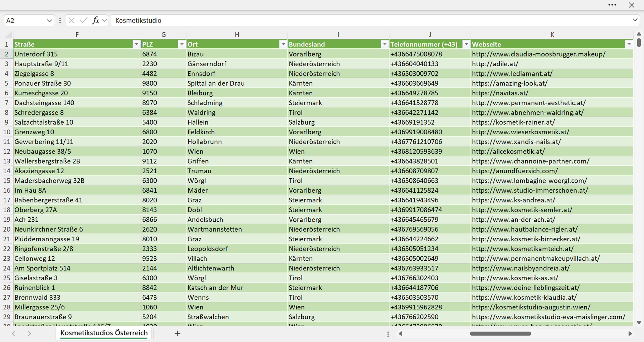This screenshot has width=644, height=342.
Task: Expand the Name Box dropdown arrow
Action: pos(49,20)
